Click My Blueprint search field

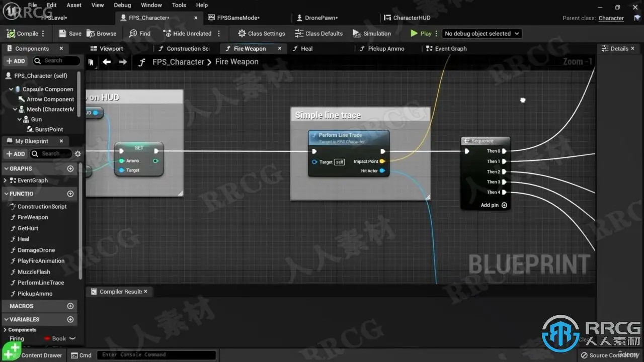tap(50, 154)
